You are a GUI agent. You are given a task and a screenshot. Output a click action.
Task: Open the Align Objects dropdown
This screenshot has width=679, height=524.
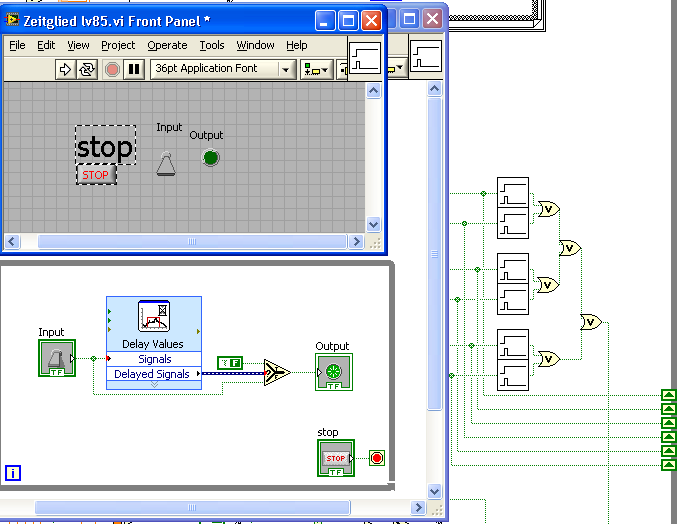316,69
